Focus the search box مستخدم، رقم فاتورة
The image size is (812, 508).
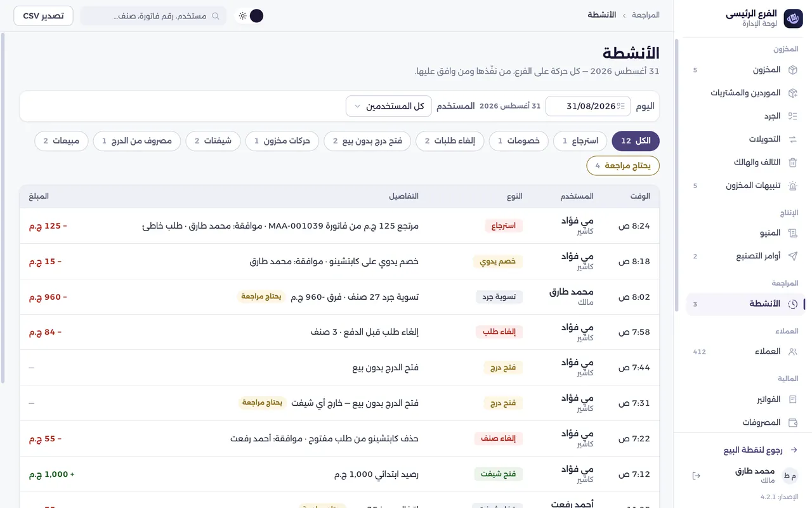pos(154,16)
